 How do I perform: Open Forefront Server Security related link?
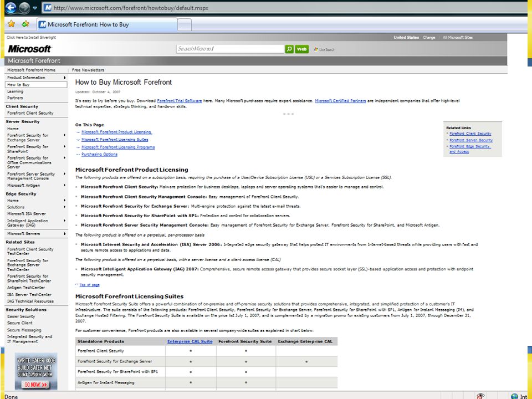(x=471, y=140)
